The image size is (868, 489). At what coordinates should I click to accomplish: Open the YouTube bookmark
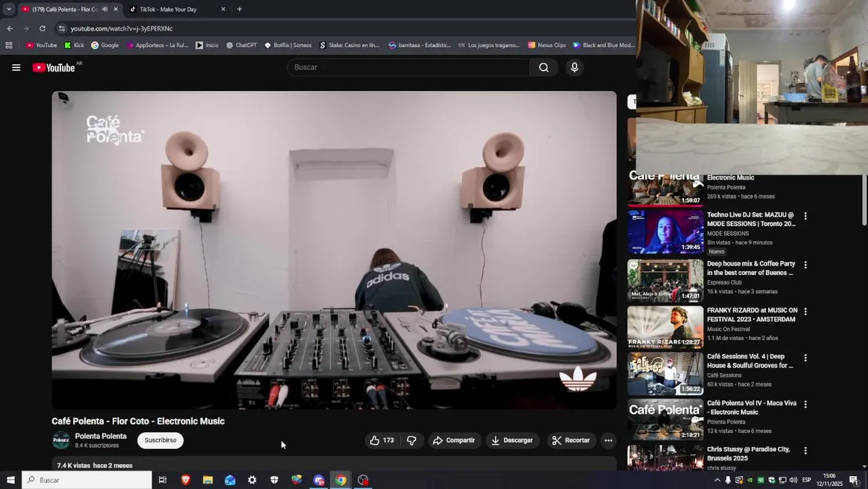click(41, 46)
